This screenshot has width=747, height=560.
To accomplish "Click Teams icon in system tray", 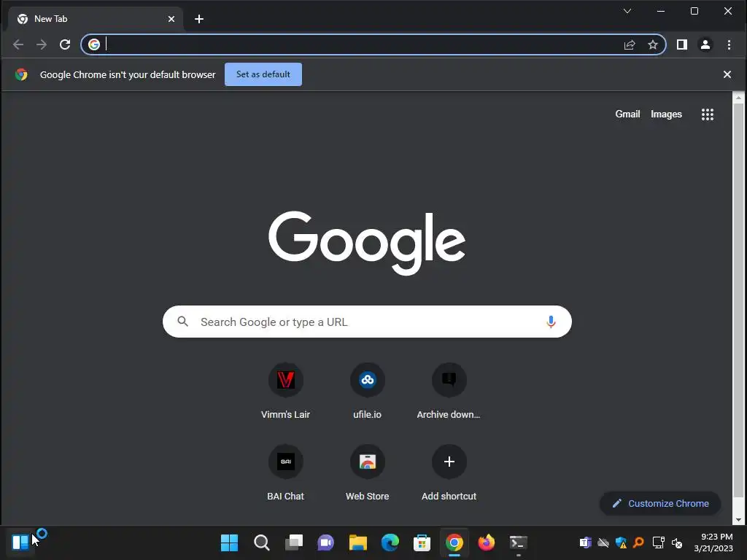I will [585, 542].
